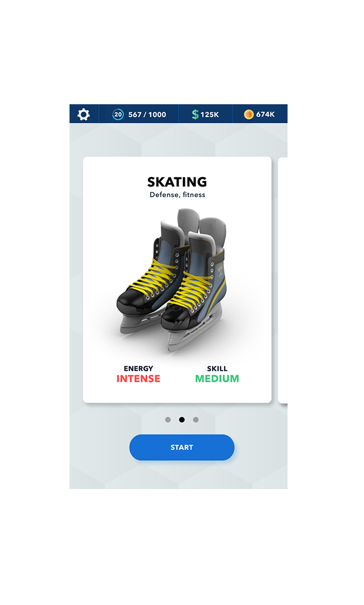Screen dimensions: 364x605
Task: Tap the gold coin icon
Action: (x=249, y=114)
